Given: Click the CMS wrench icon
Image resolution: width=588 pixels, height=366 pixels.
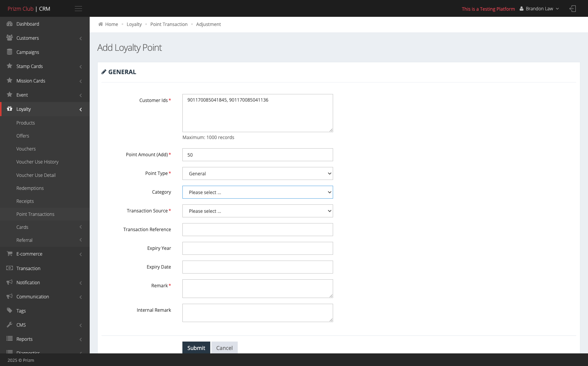Looking at the screenshot, I should coord(10,325).
